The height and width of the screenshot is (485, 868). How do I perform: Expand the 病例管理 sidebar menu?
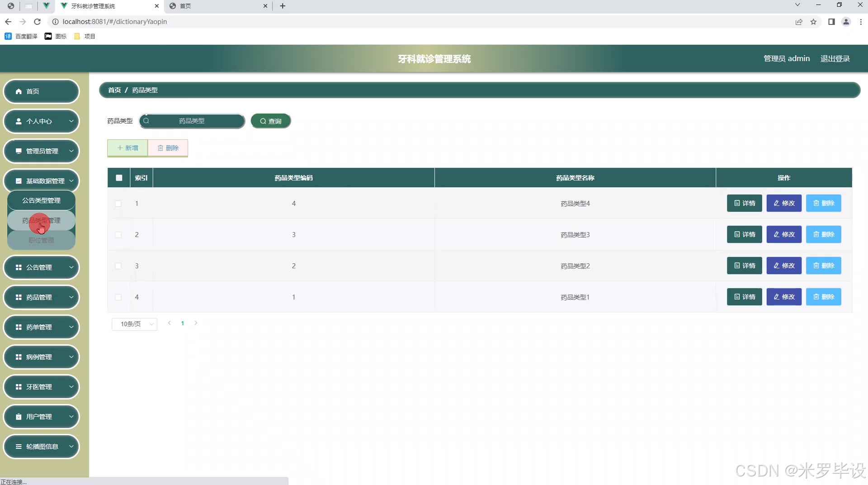[x=41, y=357]
